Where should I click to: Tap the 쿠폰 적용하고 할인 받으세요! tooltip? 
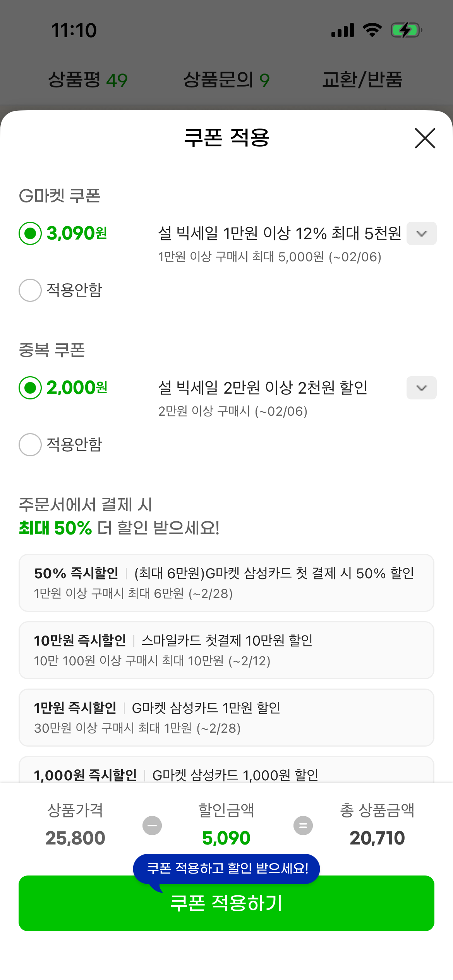(226, 868)
